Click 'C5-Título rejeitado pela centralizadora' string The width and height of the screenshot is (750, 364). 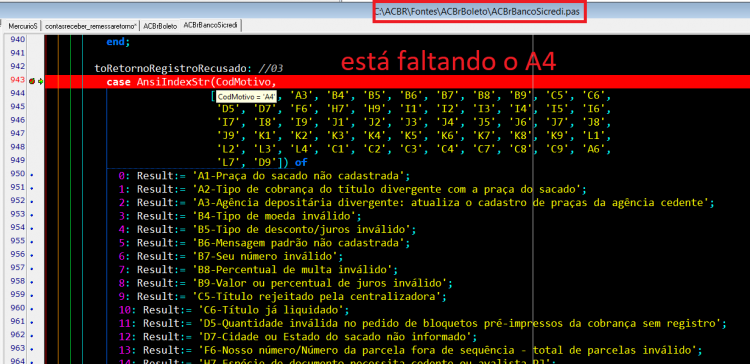pyautogui.click(x=317, y=297)
